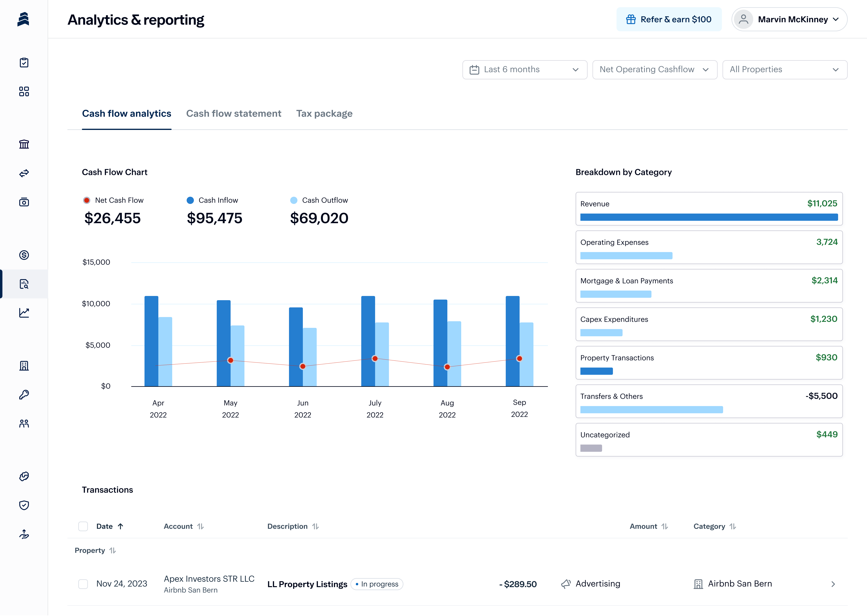Switch to the Tax package tab
867x616 pixels.
click(324, 114)
